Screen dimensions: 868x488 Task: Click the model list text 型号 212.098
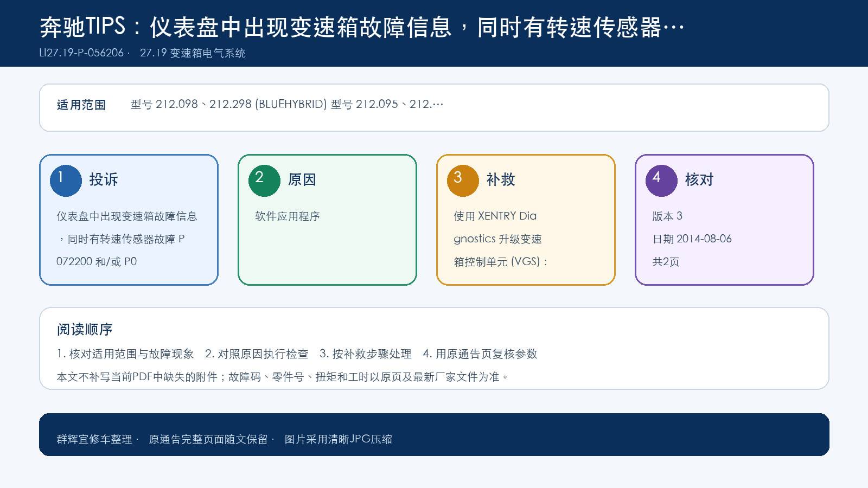[x=287, y=104]
